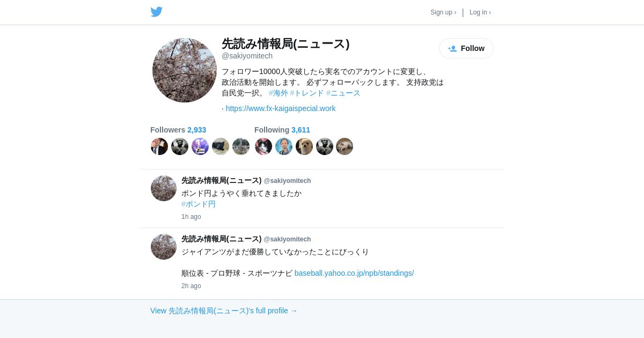The width and height of the screenshot is (644, 338).
Task: View full profile of 先読み情報局
Action: coord(224,311)
